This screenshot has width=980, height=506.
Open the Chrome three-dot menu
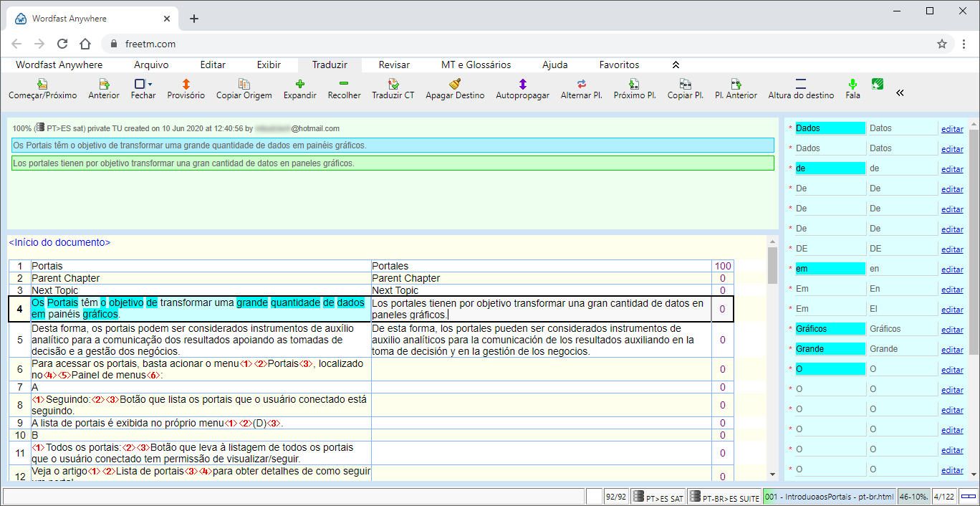964,44
